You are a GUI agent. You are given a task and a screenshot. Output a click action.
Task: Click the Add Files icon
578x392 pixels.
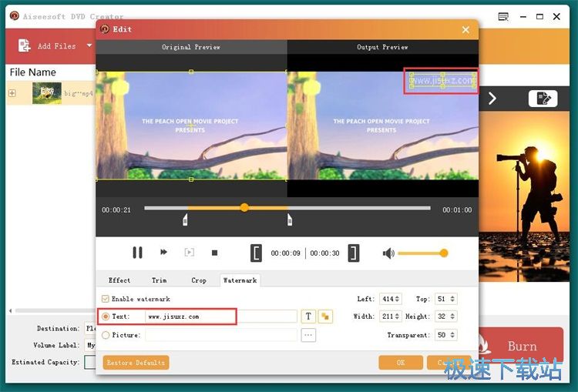tap(25, 45)
